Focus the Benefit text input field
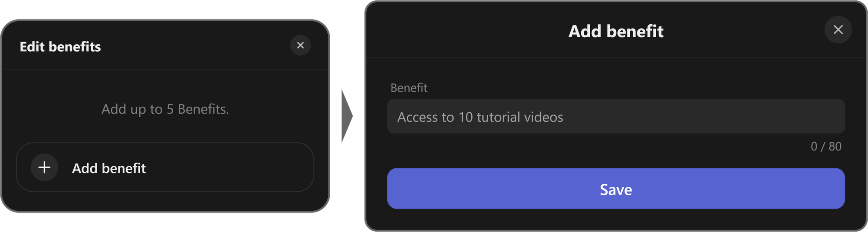 coord(616,116)
